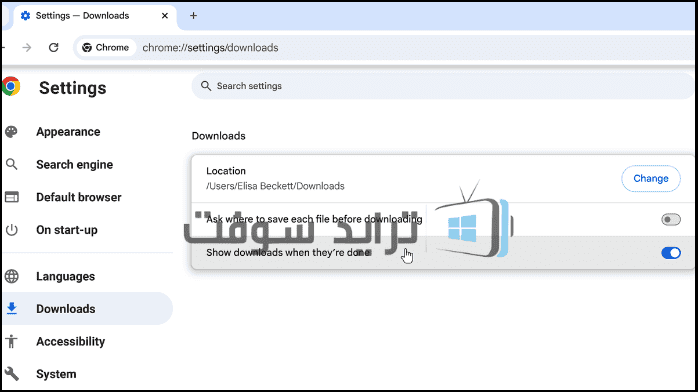Viewport: 698px width, 392px height.
Task: Click the Languages globe icon
Action: (x=12, y=276)
